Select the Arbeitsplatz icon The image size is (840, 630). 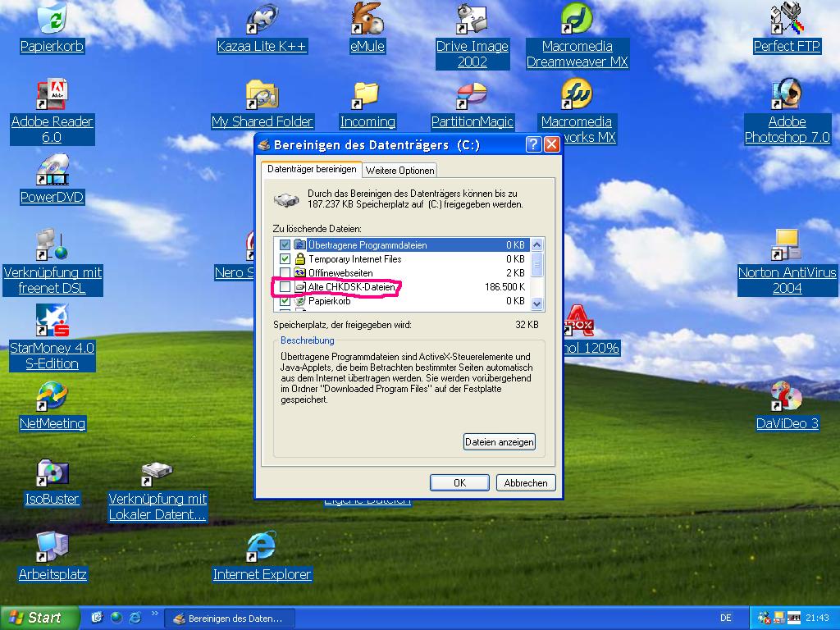coord(52,558)
